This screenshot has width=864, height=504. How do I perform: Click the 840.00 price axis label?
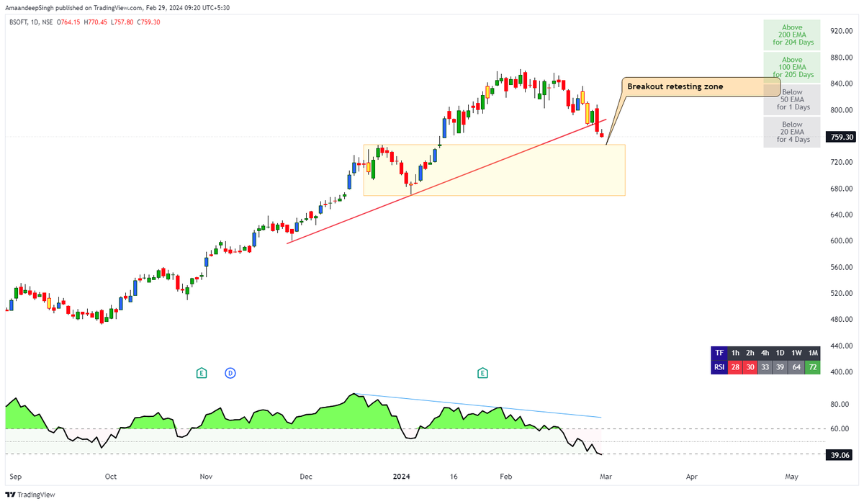840,84
